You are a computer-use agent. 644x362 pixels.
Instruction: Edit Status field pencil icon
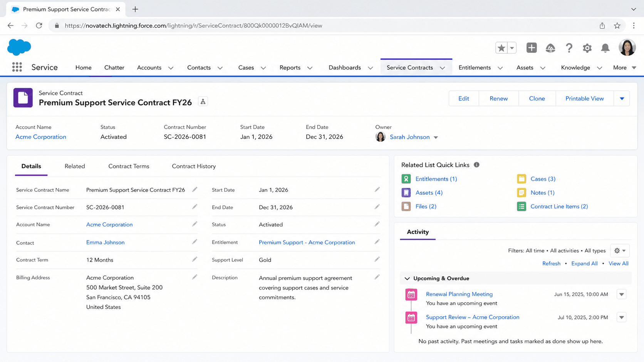pyautogui.click(x=377, y=224)
